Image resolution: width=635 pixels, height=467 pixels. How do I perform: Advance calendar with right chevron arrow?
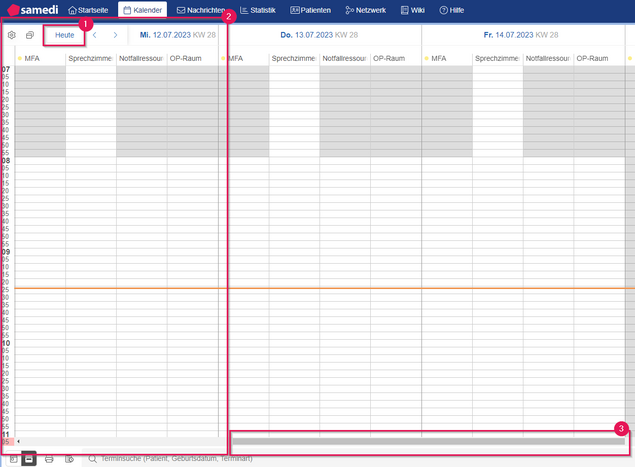tap(115, 35)
